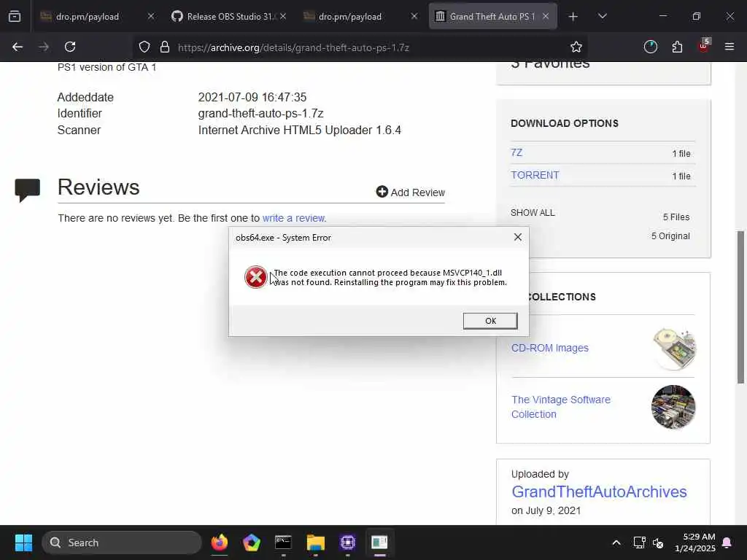
Task: Click the circular toolbar icon beside the Extensions button
Action: pos(650,47)
